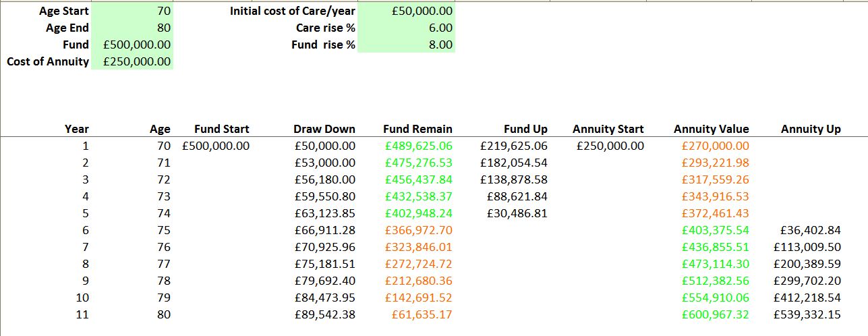Select the Draw Down column header

(x=324, y=129)
